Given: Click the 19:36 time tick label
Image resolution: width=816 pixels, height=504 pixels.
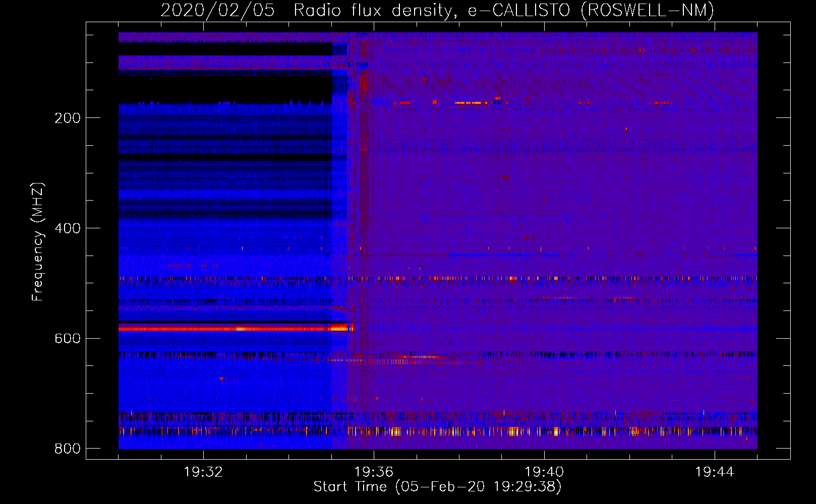Looking at the screenshot, I should 374,472.
